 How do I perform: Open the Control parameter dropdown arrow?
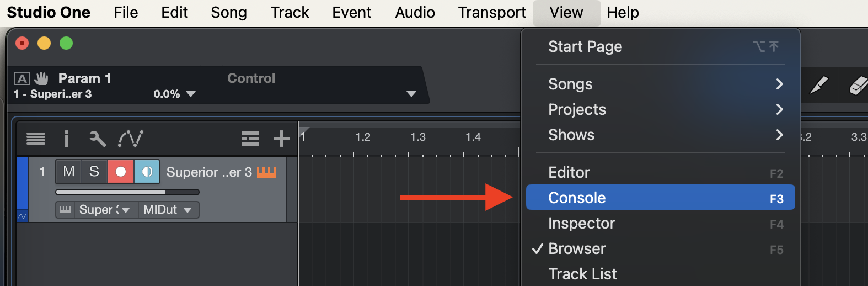point(411,94)
